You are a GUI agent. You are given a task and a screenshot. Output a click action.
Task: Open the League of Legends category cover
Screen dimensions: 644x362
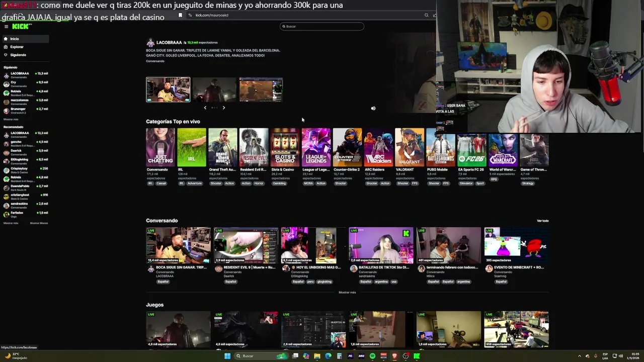[316, 147]
